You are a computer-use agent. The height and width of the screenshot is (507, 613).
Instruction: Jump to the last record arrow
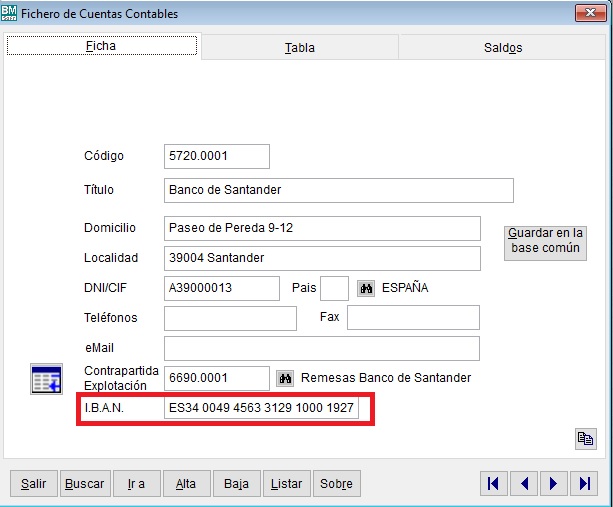point(584,484)
